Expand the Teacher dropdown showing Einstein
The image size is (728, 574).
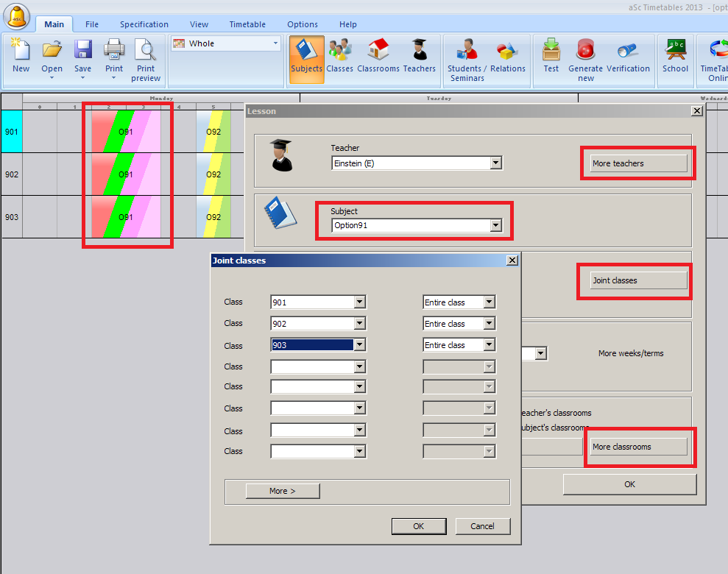(495, 163)
